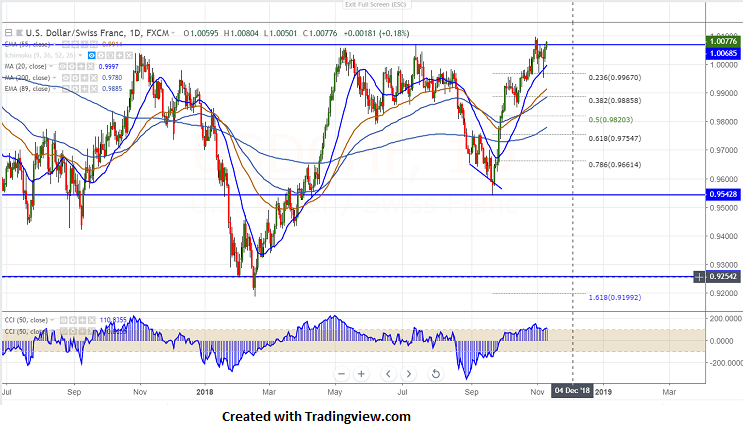Remove the top CCI (50, close) indicator
Viewport: 743px width, 428px height.
91,320
